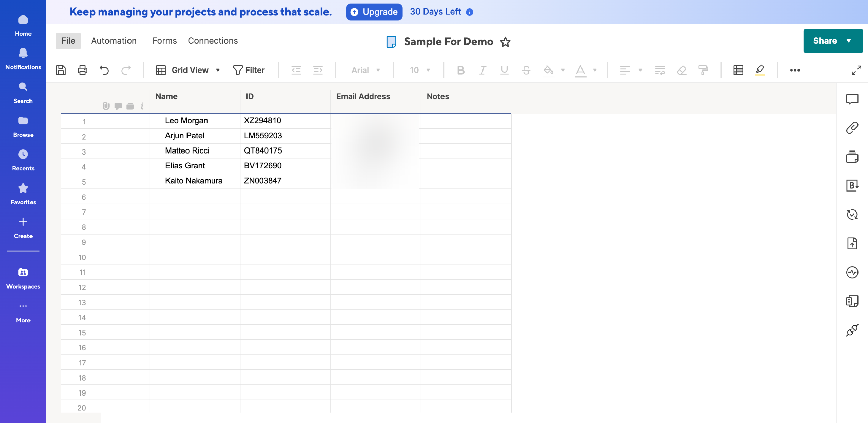Expand the alignment dropdown arrow

(x=640, y=70)
